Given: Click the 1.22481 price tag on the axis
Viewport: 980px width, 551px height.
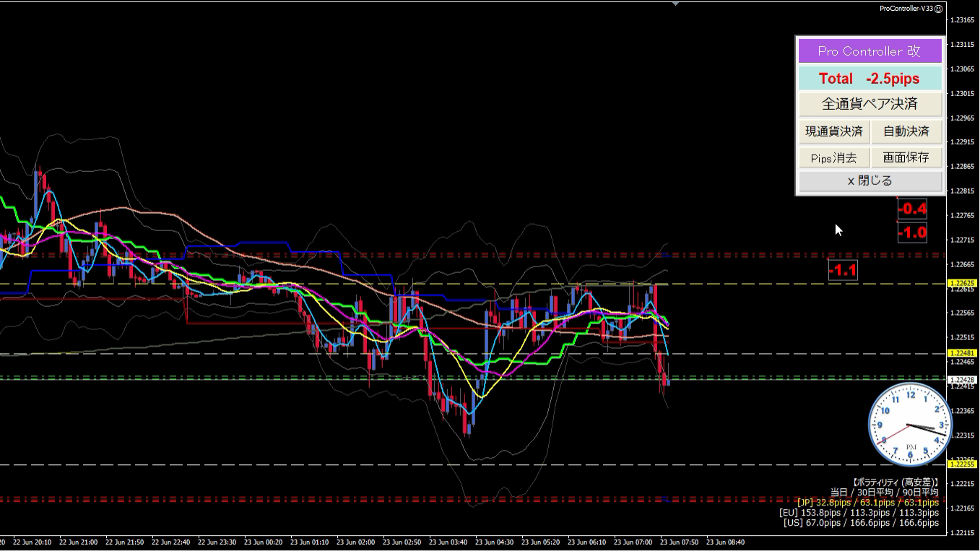Looking at the screenshot, I should pos(963,353).
